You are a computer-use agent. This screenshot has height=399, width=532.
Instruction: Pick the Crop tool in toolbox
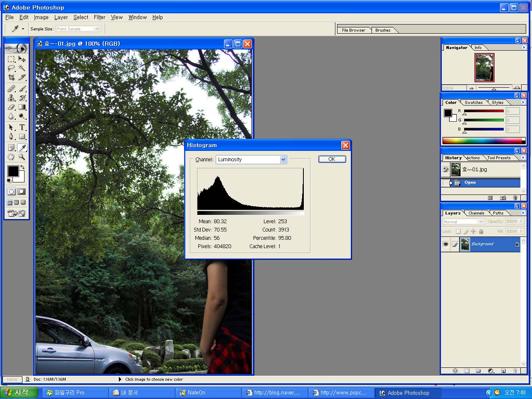pyautogui.click(x=11, y=77)
